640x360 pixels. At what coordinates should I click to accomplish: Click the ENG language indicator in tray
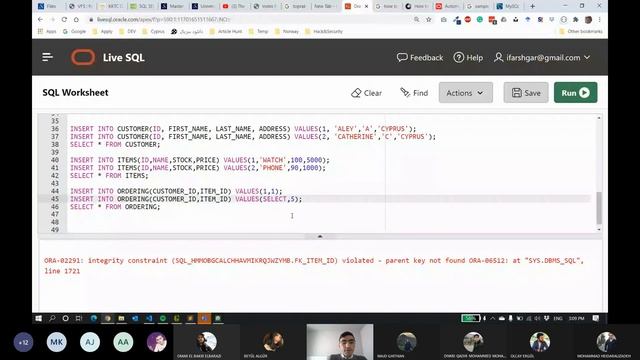[558, 318]
